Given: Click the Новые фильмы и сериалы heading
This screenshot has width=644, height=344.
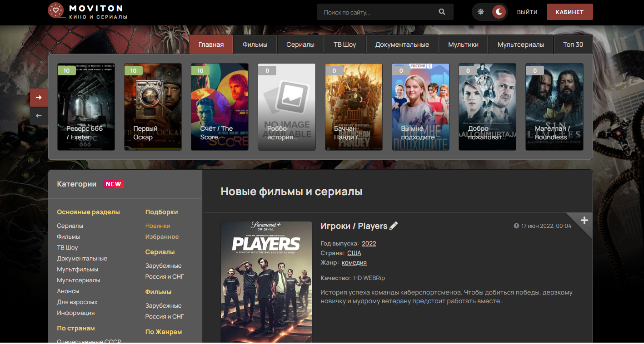Looking at the screenshot, I should (291, 192).
